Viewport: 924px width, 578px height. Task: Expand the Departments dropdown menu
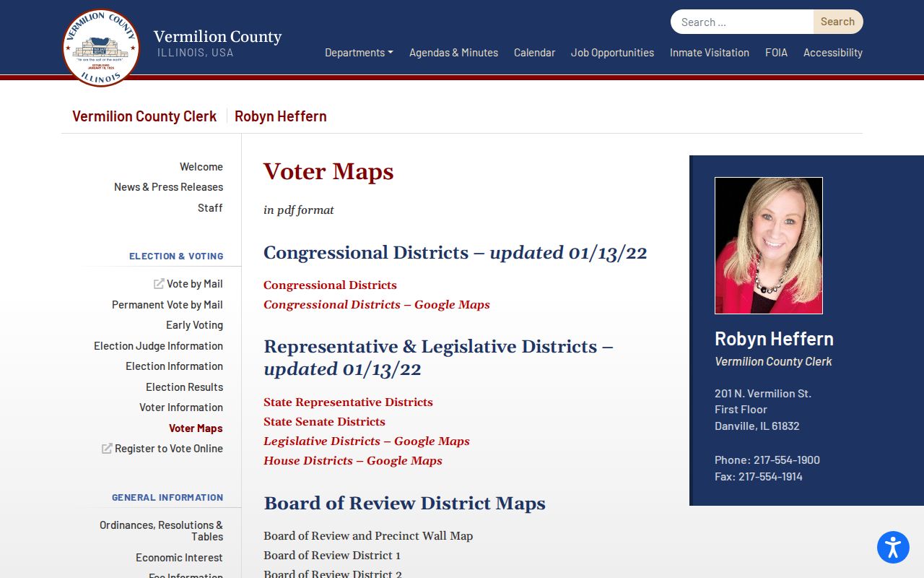click(x=359, y=53)
